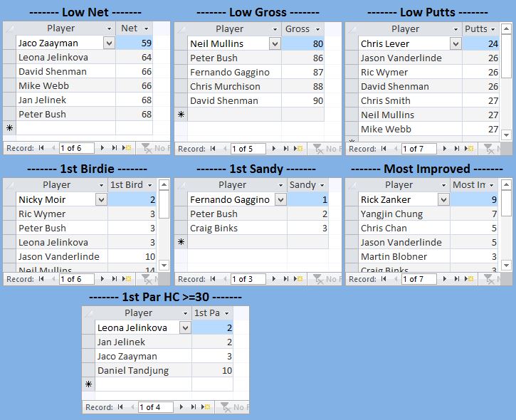Go to first record in 1st Sandy
The height and width of the screenshot is (420, 516).
pos(212,279)
